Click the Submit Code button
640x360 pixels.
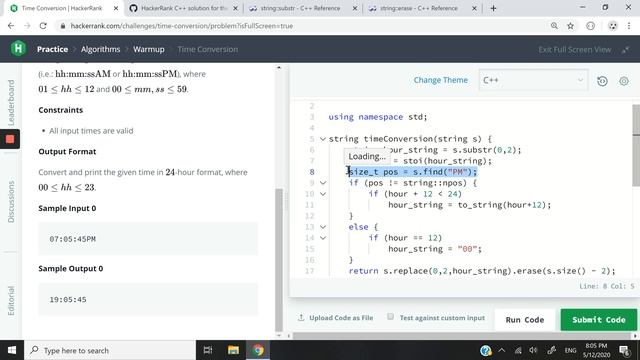coord(598,320)
